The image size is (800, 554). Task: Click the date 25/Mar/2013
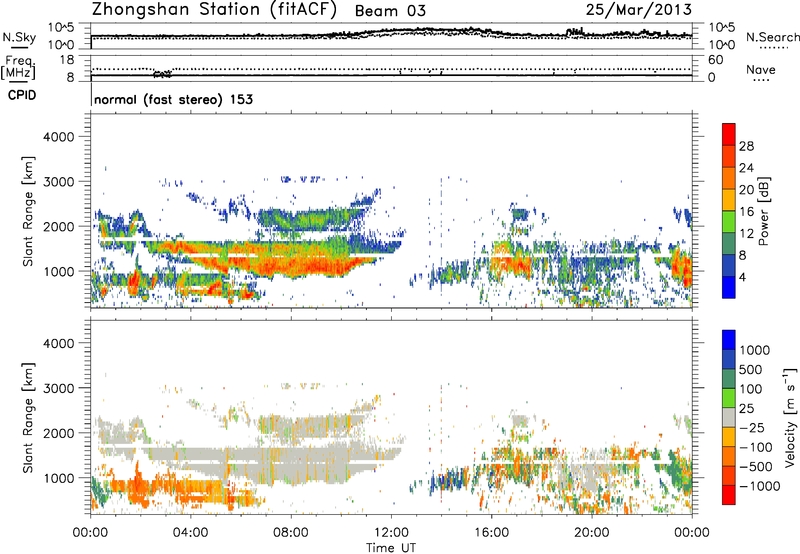tap(638, 9)
